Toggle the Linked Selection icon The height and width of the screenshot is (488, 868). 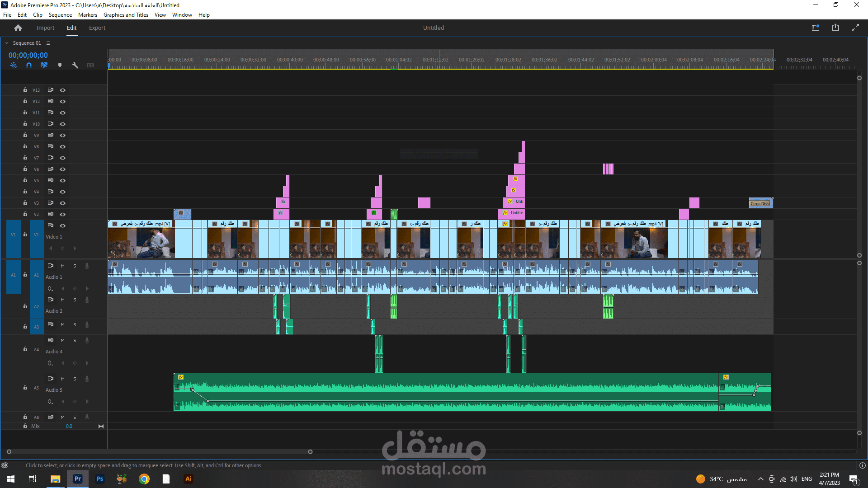click(x=44, y=65)
